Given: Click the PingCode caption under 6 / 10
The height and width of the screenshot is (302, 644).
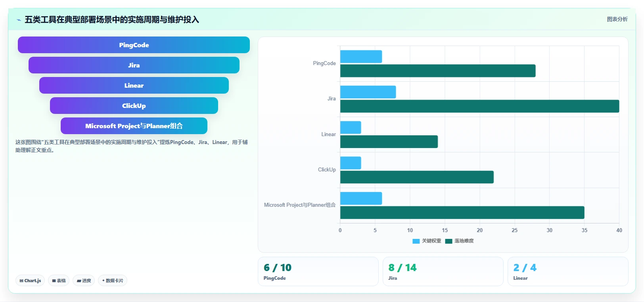Looking at the screenshot, I should point(275,278).
